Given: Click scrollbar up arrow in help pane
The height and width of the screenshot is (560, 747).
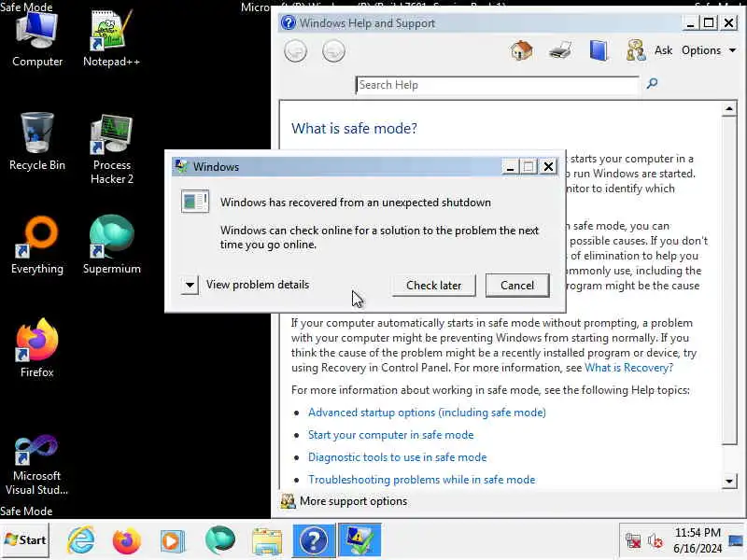Looking at the screenshot, I should pos(729,109).
